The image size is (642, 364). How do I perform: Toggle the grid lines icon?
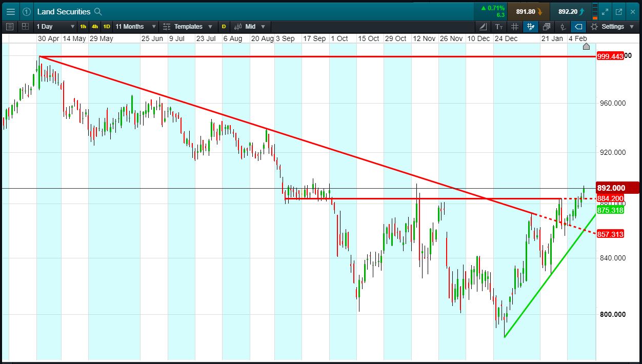(515, 26)
